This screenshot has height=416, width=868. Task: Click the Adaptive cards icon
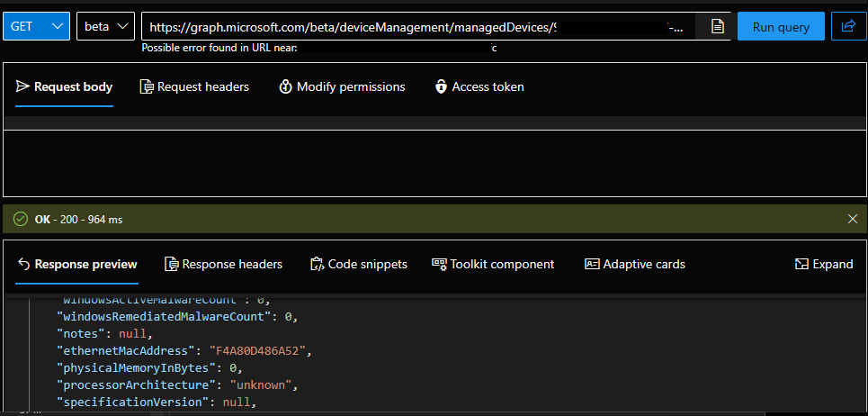[x=593, y=264]
